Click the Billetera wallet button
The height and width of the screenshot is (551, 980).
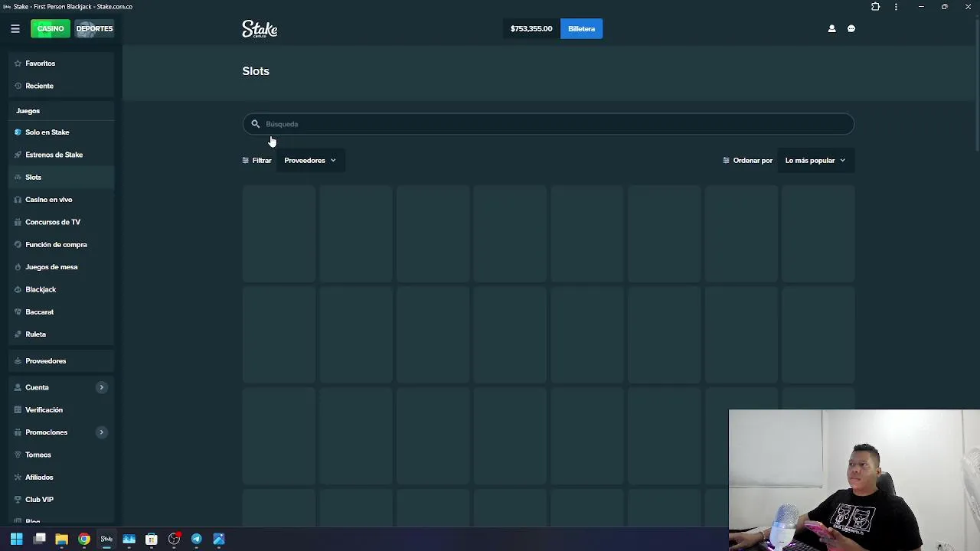(x=581, y=29)
